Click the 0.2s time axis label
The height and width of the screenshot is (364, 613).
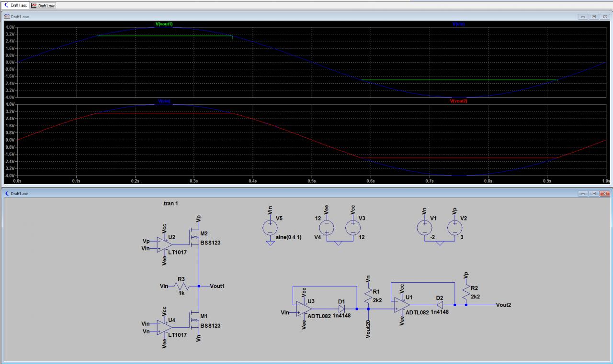[x=135, y=181]
